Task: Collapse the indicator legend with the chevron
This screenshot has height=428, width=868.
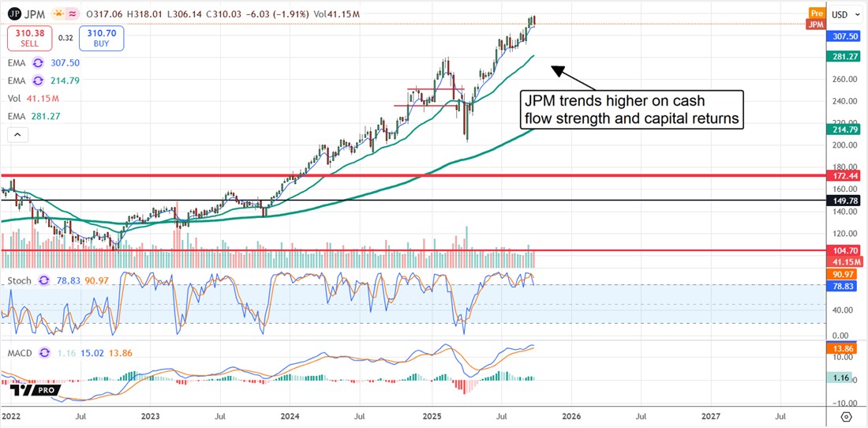Action: coord(17,134)
